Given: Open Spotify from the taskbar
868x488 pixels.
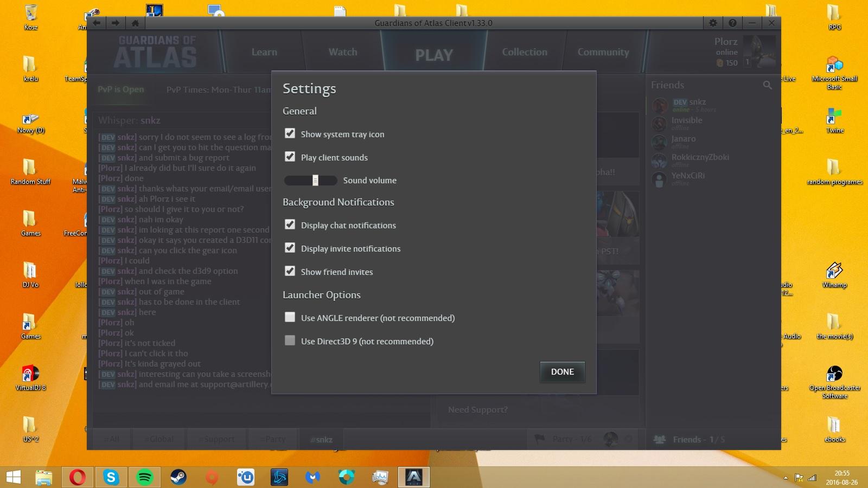Looking at the screenshot, I should [x=144, y=477].
